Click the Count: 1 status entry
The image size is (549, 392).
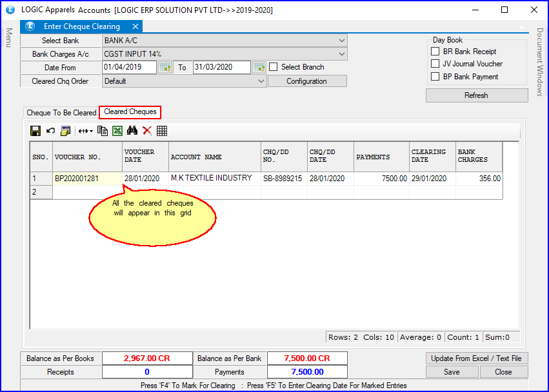click(463, 337)
